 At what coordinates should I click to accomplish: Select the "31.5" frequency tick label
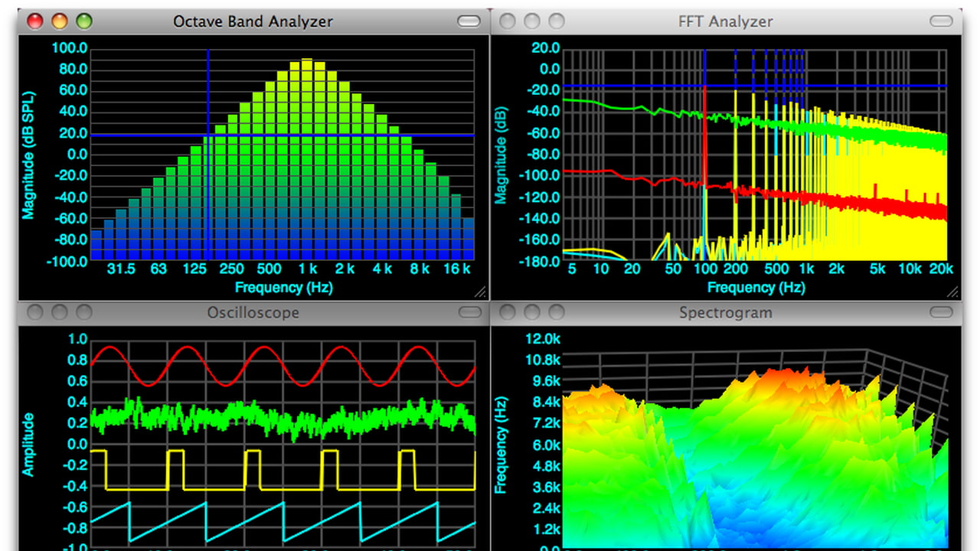click(121, 269)
